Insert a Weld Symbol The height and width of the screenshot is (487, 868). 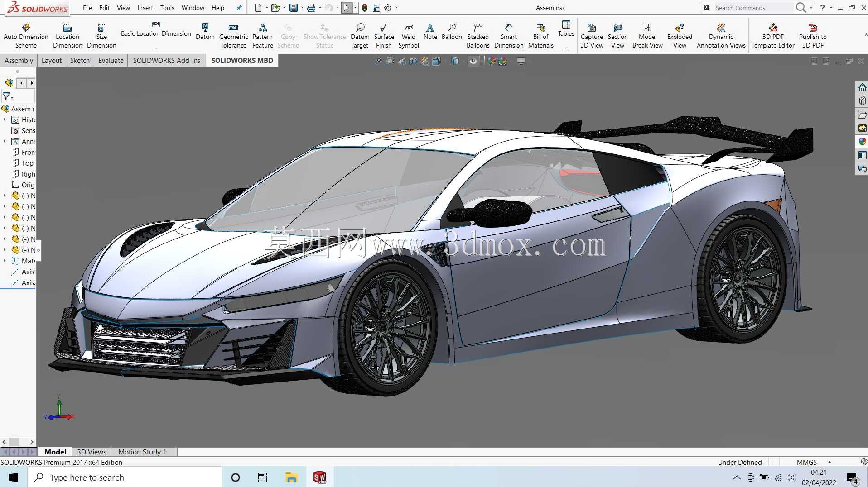(409, 36)
